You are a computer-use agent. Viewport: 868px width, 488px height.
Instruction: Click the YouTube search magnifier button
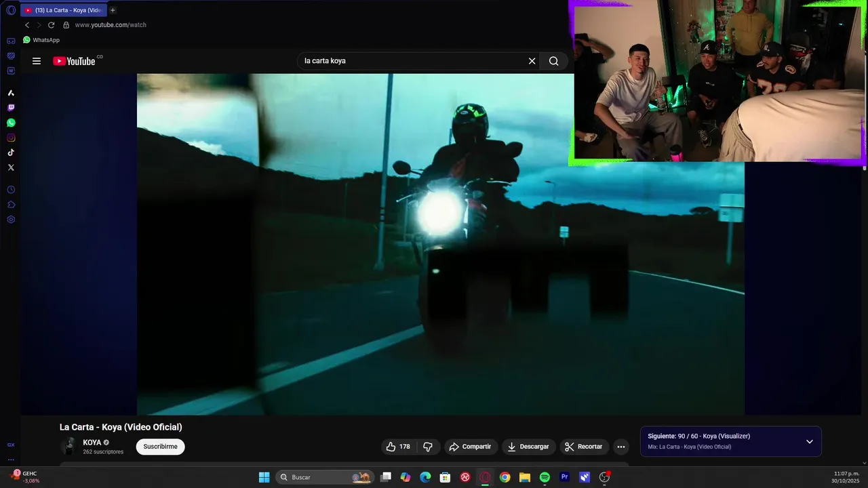[x=554, y=61]
